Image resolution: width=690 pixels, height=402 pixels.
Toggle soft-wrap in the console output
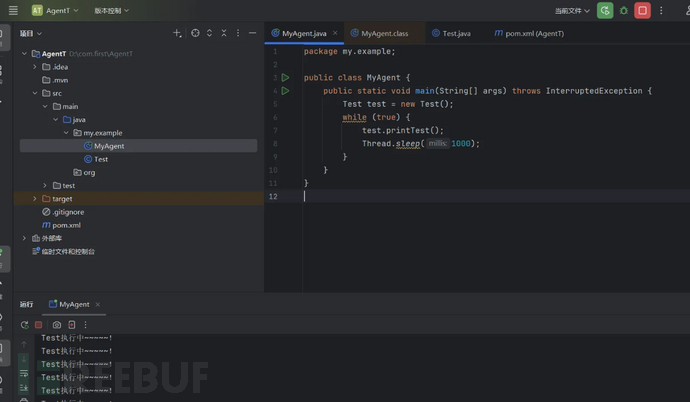(24, 375)
